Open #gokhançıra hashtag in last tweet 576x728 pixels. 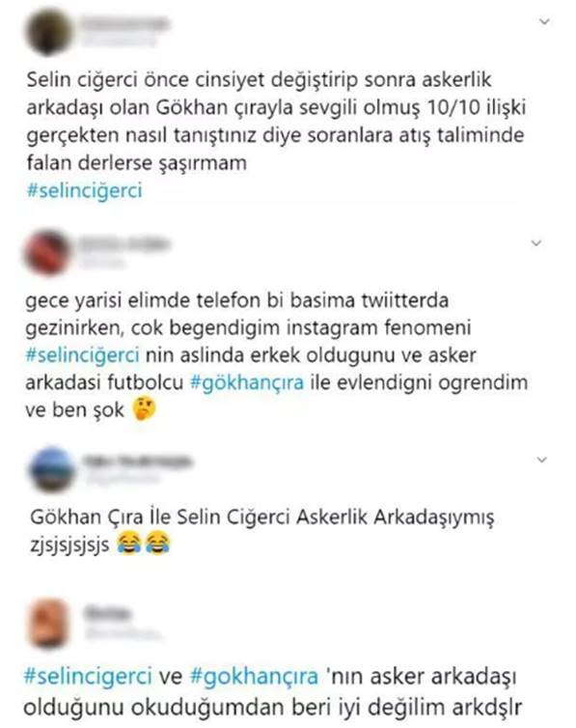click(254, 676)
